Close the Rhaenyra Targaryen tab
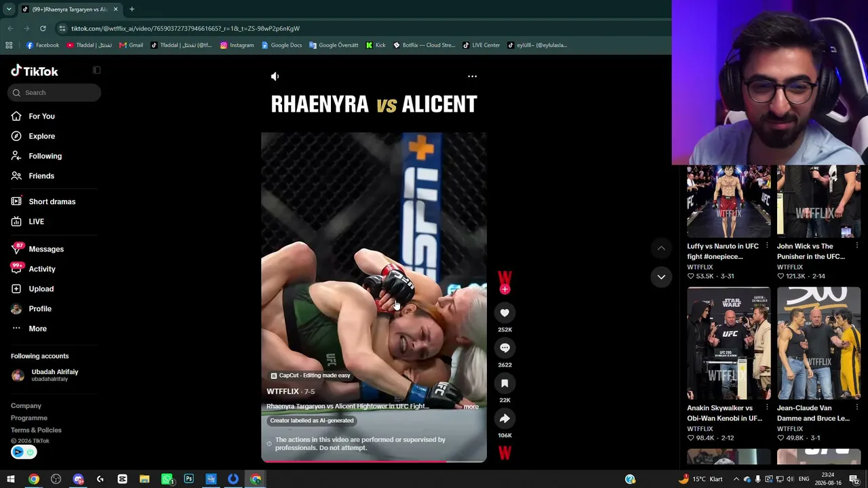 115,9
